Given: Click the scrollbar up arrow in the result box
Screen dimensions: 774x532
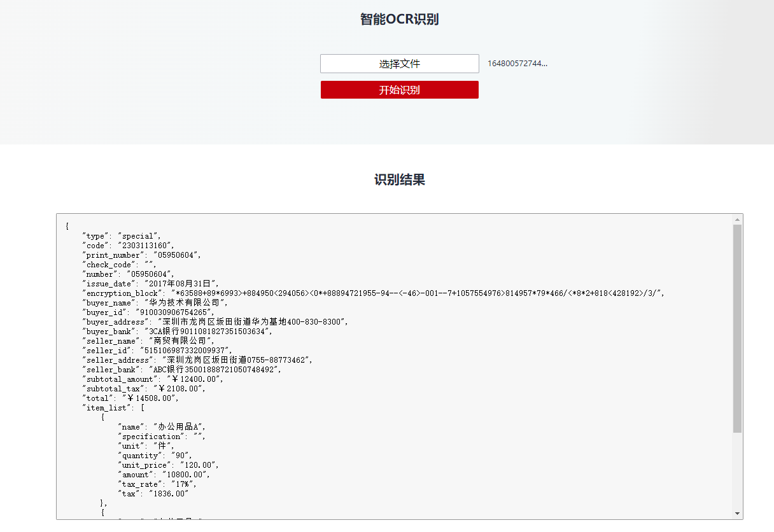Looking at the screenshot, I should (x=737, y=220).
